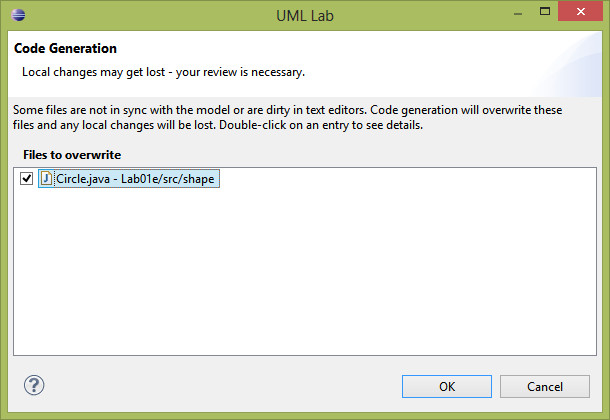Minimize the UML Lab dialog window
The width and height of the screenshot is (610, 420).
click(518, 12)
